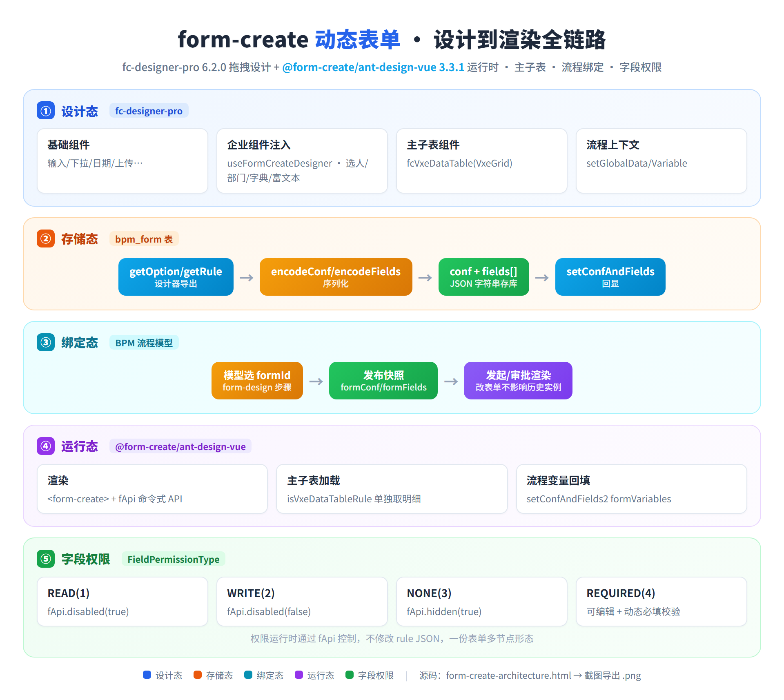
Task: Click the blue 动态表单 title text
Action: pos(358,40)
